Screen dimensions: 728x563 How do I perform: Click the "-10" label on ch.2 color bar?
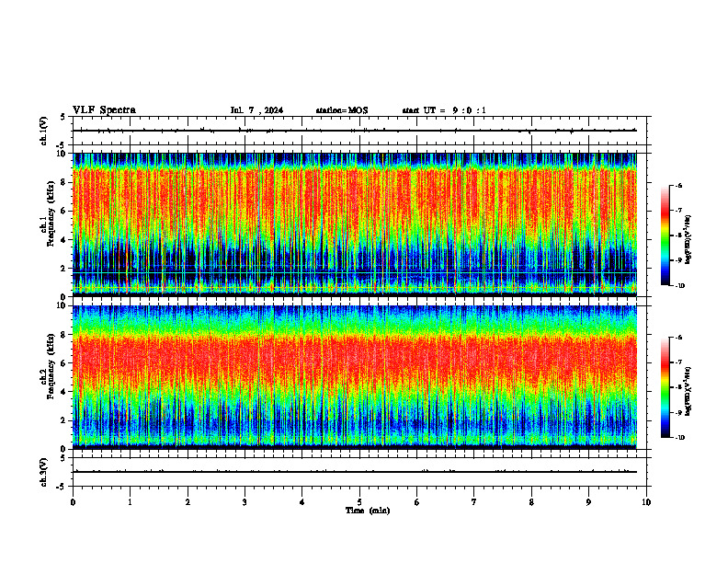click(679, 437)
